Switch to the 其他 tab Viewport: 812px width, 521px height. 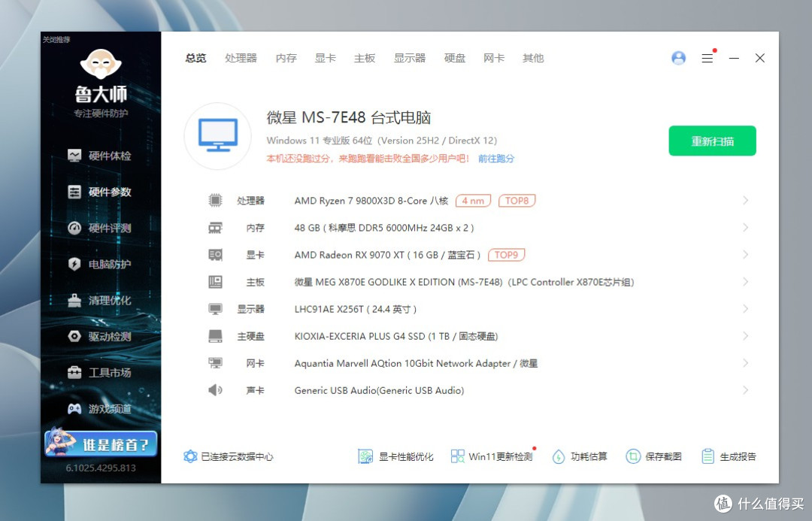click(x=533, y=58)
